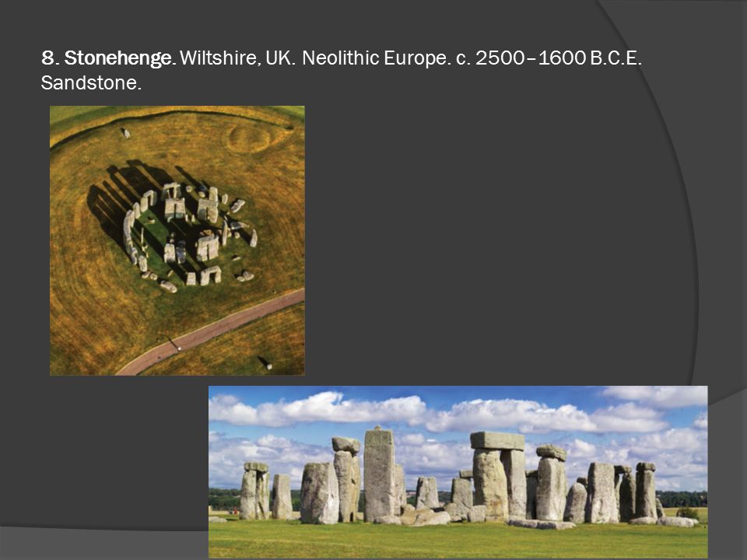Viewport: 747px width, 560px height.
Task: Select the word "Sandstone." on the slide
Action: click(91, 83)
